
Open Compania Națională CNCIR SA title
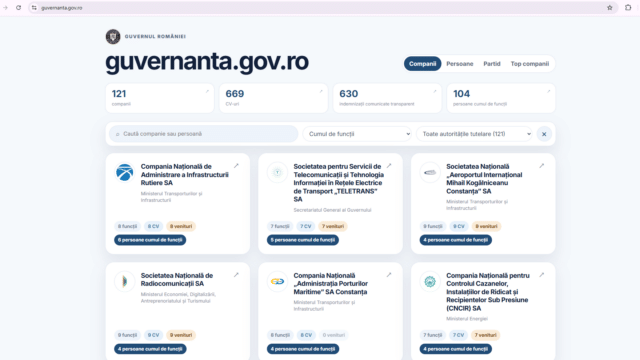(488, 292)
